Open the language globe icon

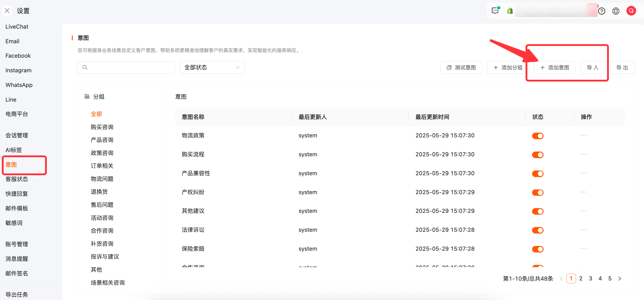click(x=615, y=11)
